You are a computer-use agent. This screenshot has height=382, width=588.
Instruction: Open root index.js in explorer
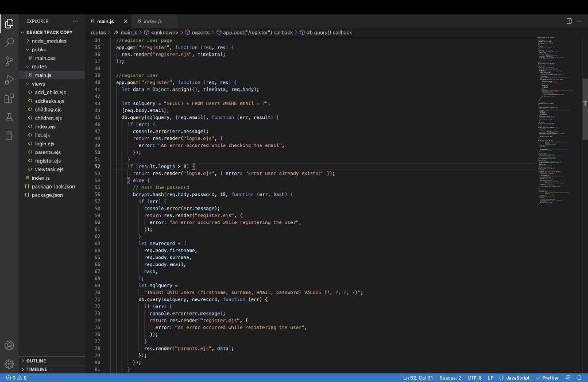click(x=52, y=178)
